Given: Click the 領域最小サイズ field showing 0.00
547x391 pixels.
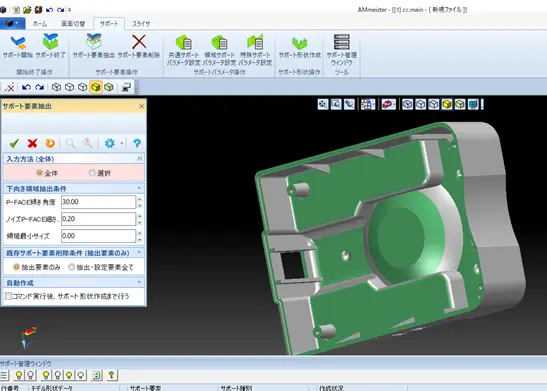Looking at the screenshot, I should [x=98, y=236].
